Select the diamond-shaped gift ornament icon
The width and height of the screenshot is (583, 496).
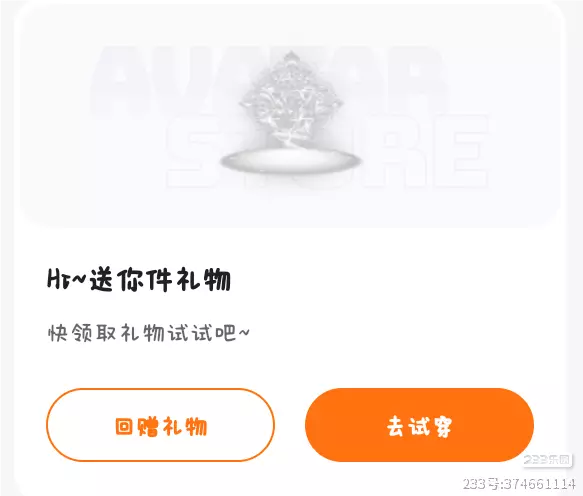pos(292,100)
